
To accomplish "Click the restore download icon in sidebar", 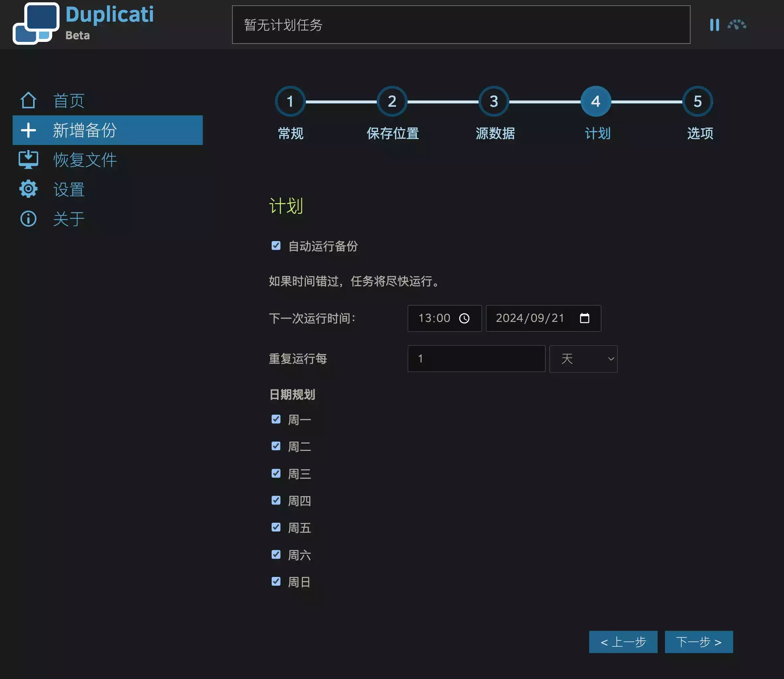I will click(28, 160).
